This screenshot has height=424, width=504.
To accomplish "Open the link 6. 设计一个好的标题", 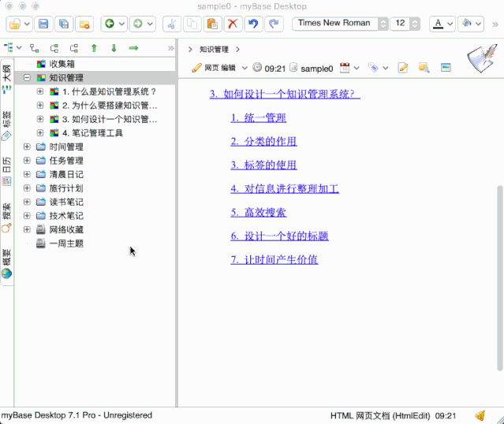I will click(x=279, y=236).
